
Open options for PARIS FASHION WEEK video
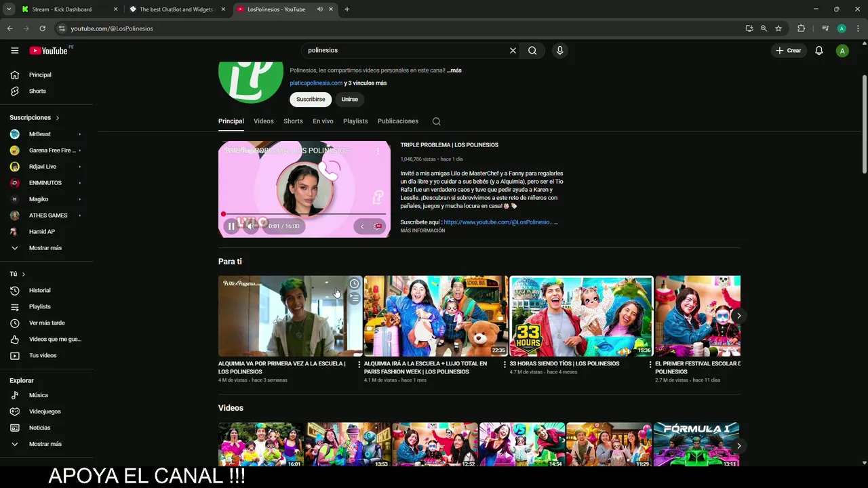tap(505, 364)
